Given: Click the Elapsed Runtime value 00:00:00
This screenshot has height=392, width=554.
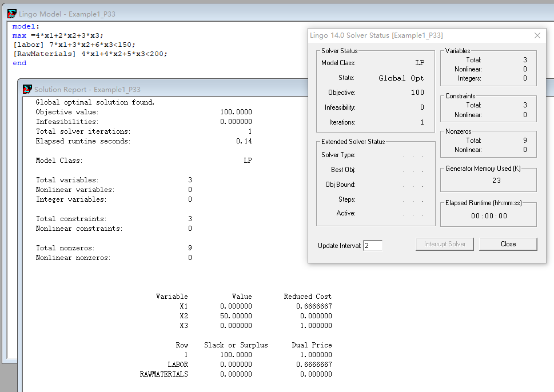Looking at the screenshot, I should pyautogui.click(x=489, y=216).
